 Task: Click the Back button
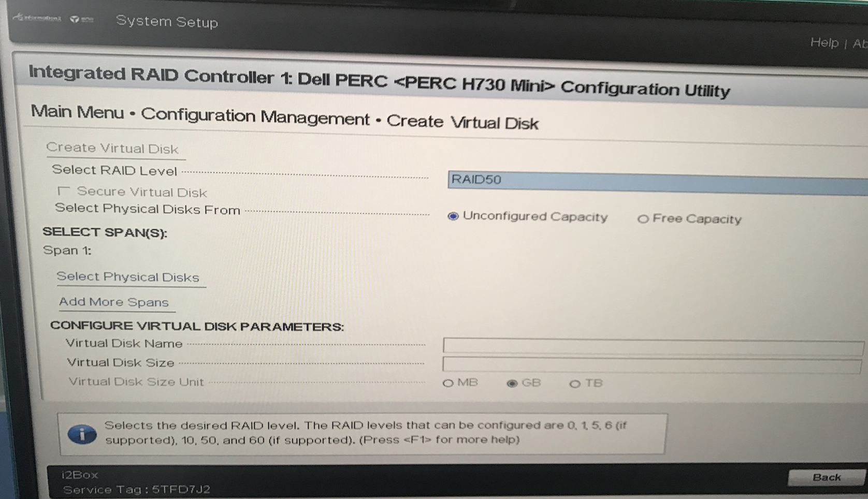pos(827,477)
